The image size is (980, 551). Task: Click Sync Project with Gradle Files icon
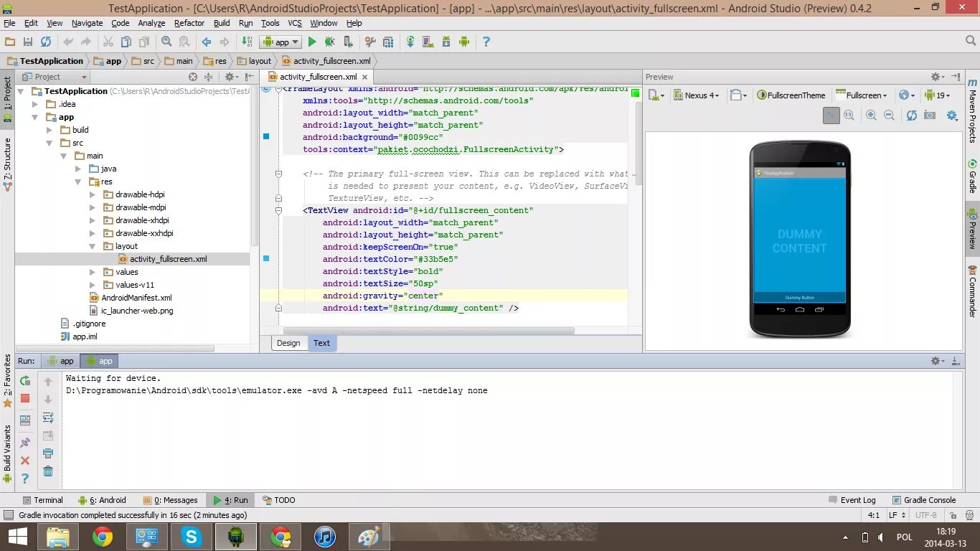point(410,42)
